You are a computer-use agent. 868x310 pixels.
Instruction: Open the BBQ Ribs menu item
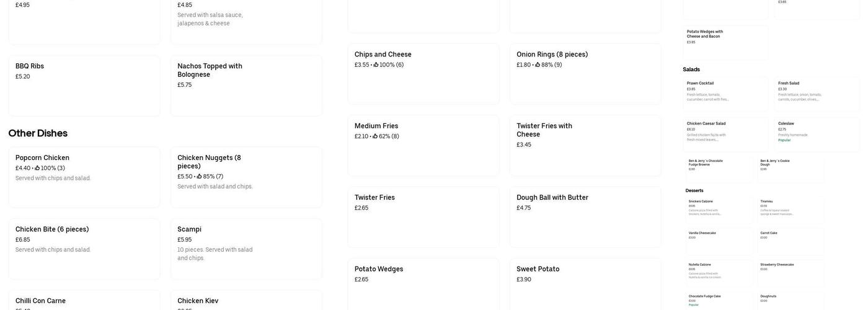tap(84, 86)
